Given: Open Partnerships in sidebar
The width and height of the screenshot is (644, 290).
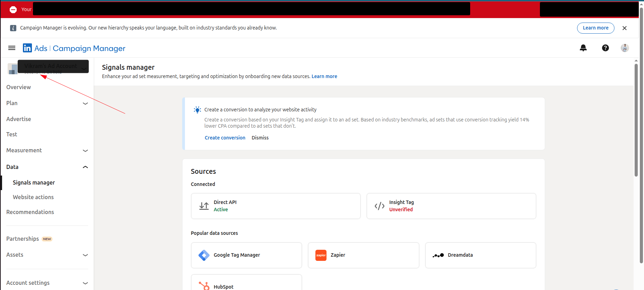Looking at the screenshot, I should coord(23,239).
